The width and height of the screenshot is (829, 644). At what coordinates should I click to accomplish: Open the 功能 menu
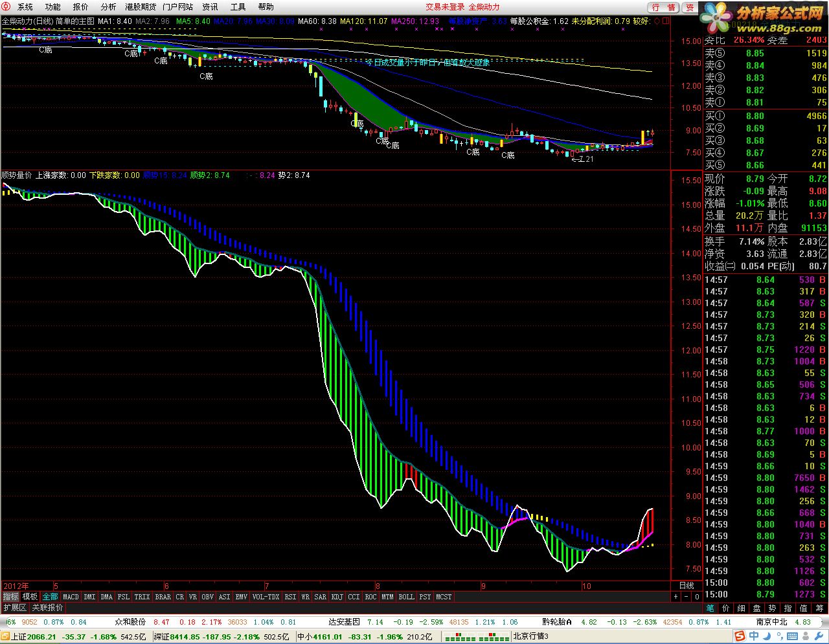pyautogui.click(x=53, y=6)
